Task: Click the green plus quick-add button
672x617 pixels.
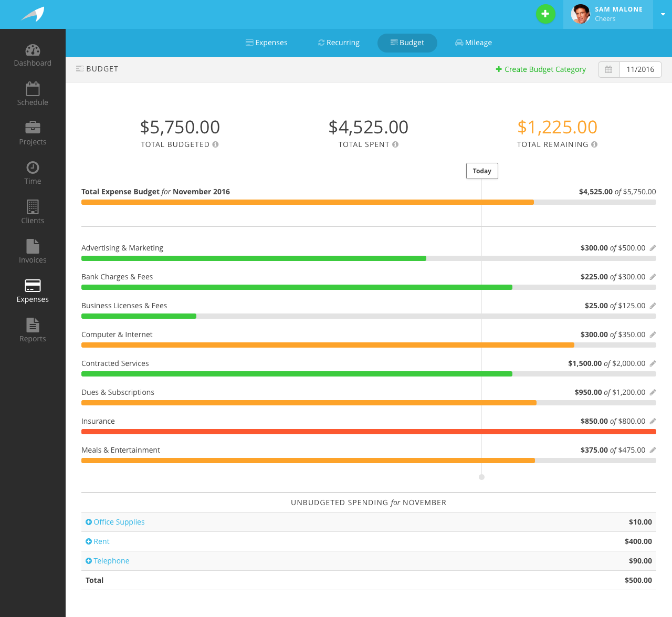Action: pos(545,14)
